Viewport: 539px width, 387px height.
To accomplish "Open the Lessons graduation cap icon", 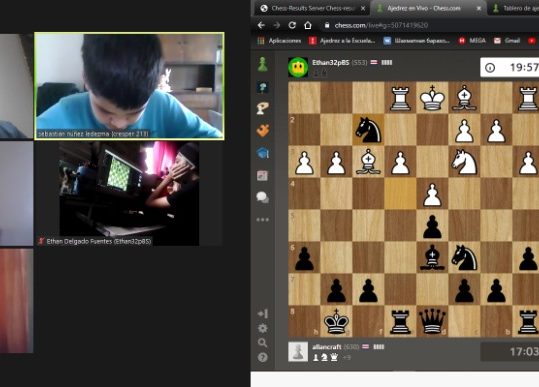I will click(x=263, y=153).
